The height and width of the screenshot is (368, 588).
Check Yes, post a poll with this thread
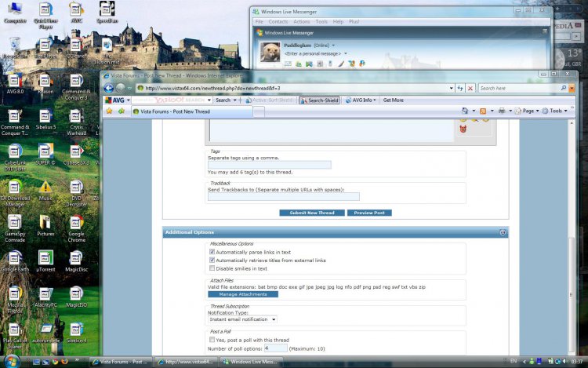coord(212,340)
